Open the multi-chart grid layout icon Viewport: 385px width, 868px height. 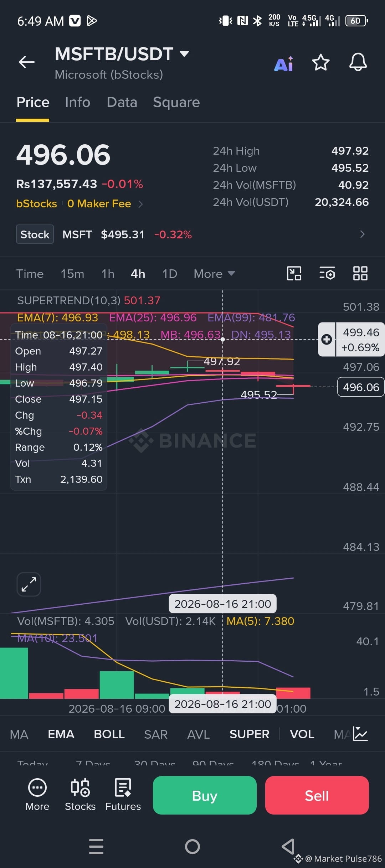coord(360,274)
